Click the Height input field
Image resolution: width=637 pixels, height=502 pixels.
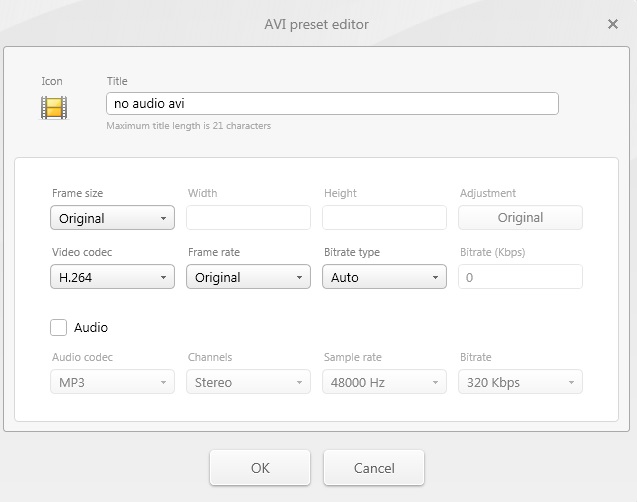click(x=384, y=218)
